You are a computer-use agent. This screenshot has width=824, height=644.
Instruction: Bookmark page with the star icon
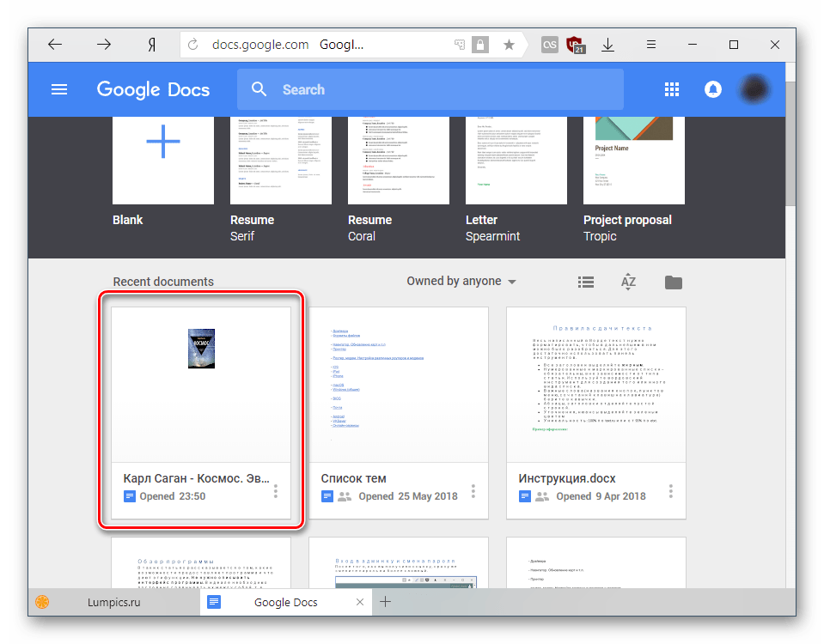click(509, 45)
